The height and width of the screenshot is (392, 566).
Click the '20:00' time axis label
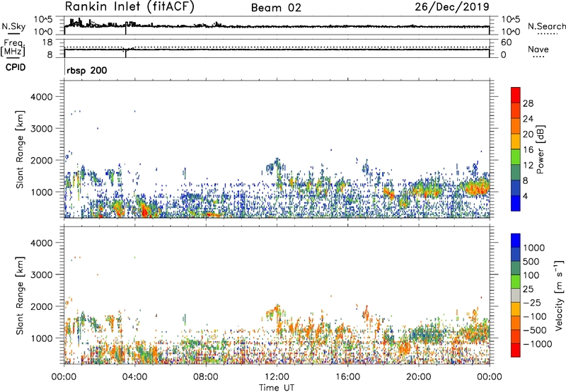pos(419,377)
